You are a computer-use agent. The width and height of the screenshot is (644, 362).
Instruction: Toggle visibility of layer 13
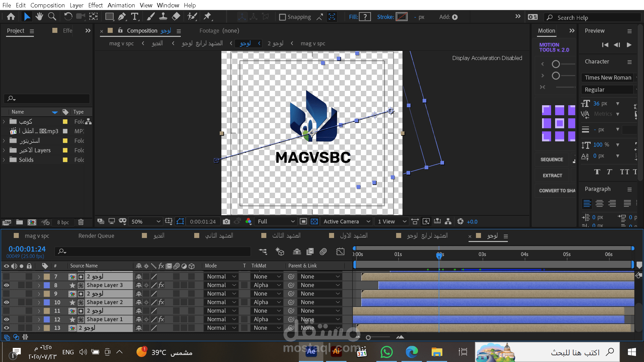coord(6,328)
